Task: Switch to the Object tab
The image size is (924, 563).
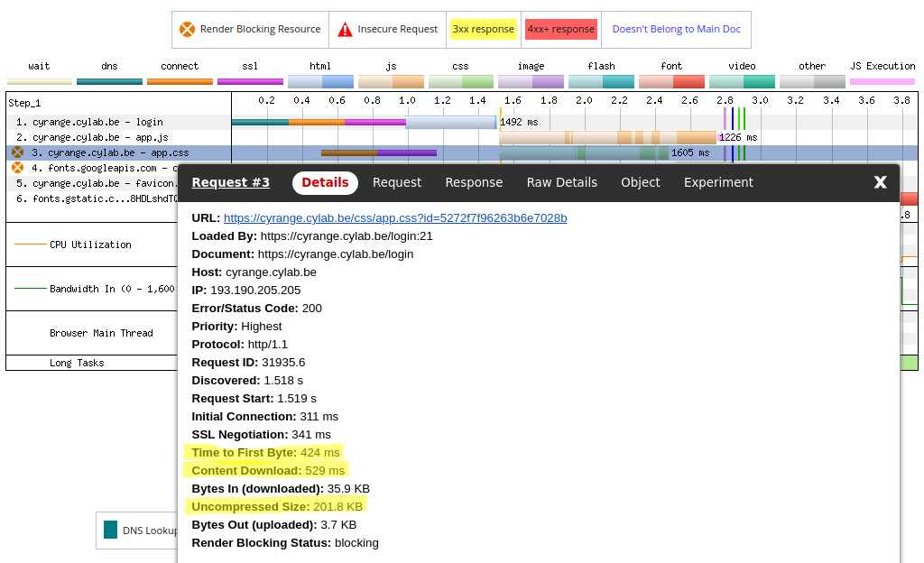Action: (641, 182)
